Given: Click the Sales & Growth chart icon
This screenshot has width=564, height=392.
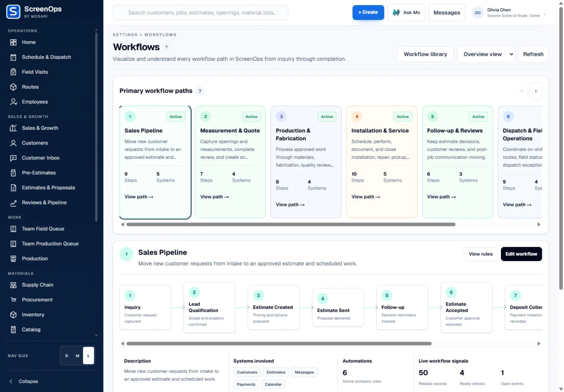Looking at the screenshot, I should 13,128.
